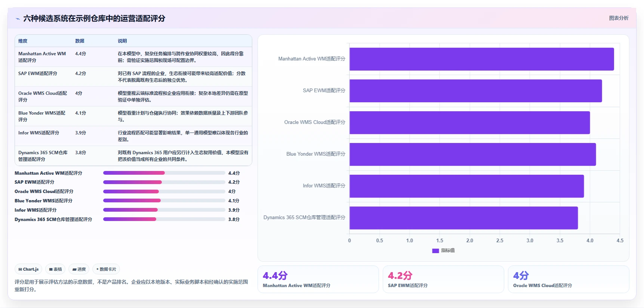Click the 4.2分 value in the table

tap(81, 74)
